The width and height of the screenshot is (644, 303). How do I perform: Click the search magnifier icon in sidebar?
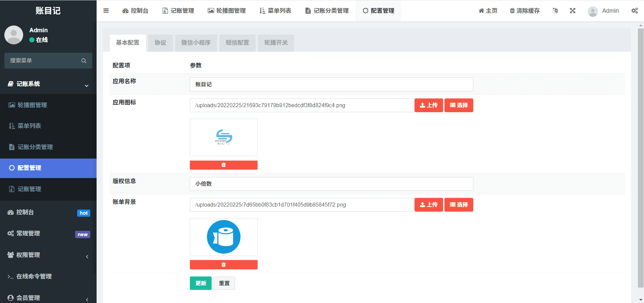pyautogui.click(x=84, y=61)
